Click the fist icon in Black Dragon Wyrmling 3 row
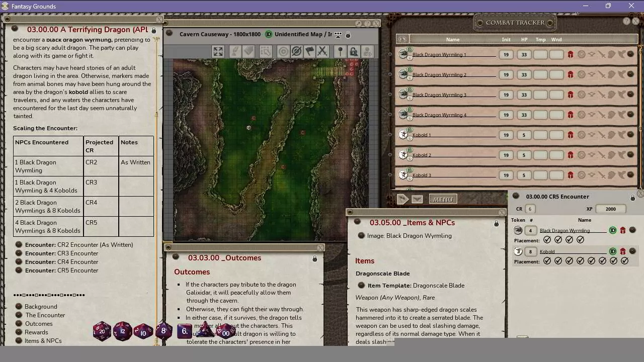Viewport: 644px width, 362px height. click(x=611, y=95)
